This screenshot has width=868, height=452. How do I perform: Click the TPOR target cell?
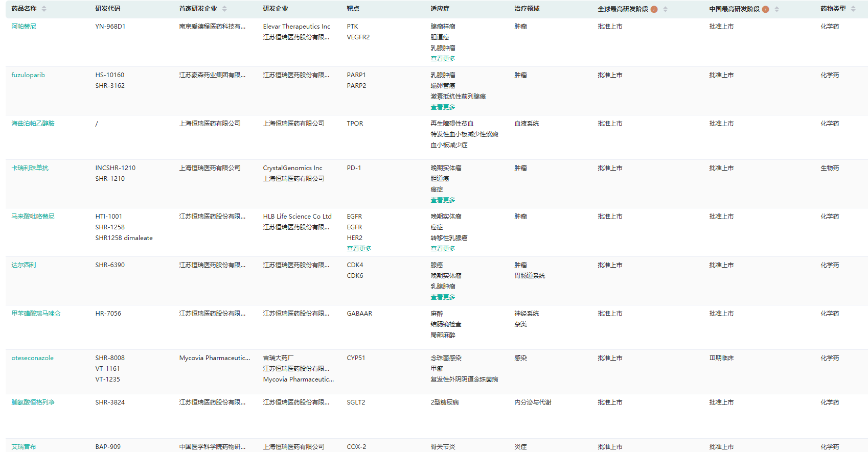coord(355,124)
